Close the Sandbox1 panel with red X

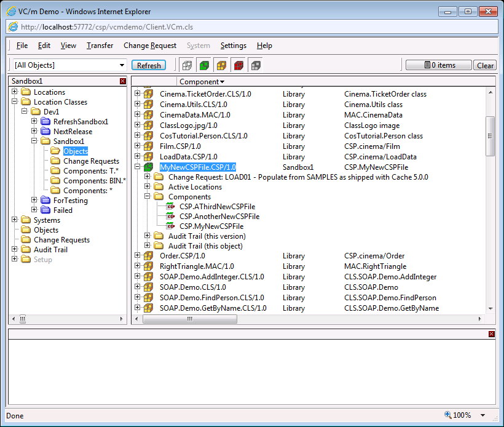tap(122, 81)
